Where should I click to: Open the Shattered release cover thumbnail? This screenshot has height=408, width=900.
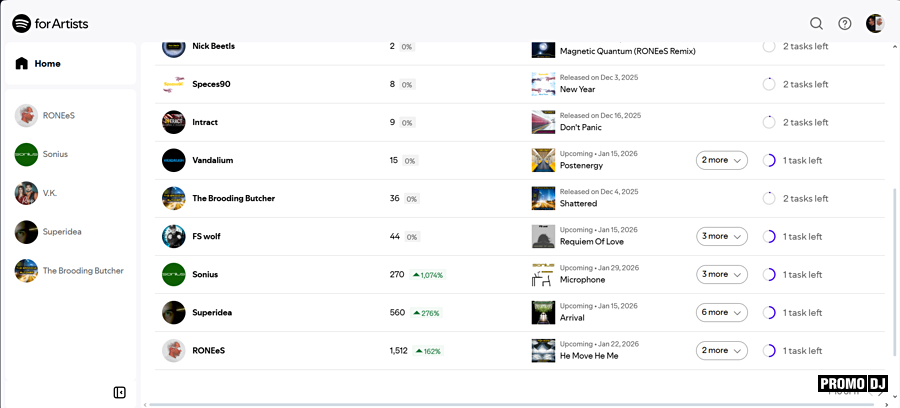click(x=543, y=198)
